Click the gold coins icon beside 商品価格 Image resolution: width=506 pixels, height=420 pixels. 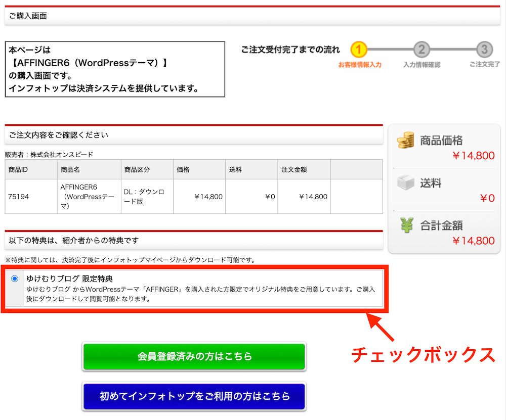point(406,140)
